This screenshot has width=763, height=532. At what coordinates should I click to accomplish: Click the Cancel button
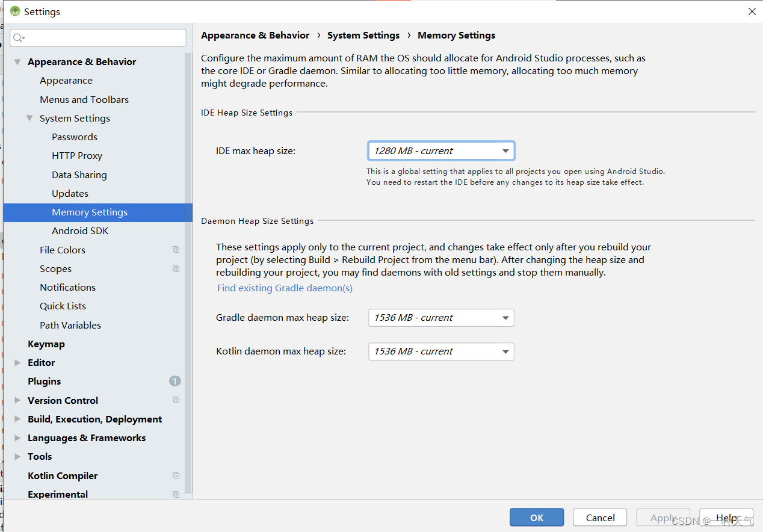point(600,518)
